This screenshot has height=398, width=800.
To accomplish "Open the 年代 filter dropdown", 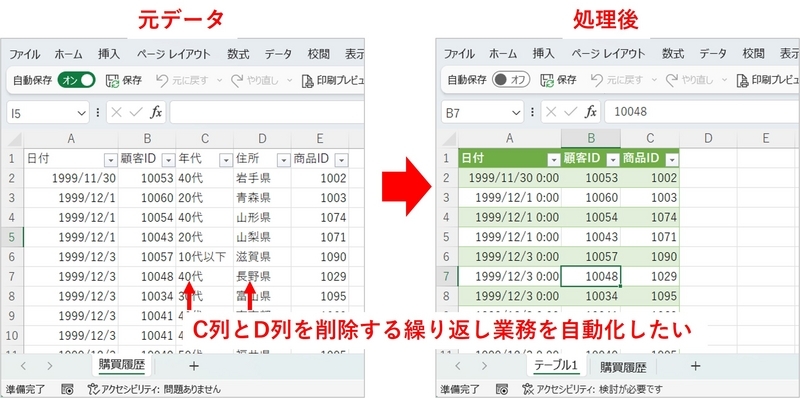I will [226, 160].
